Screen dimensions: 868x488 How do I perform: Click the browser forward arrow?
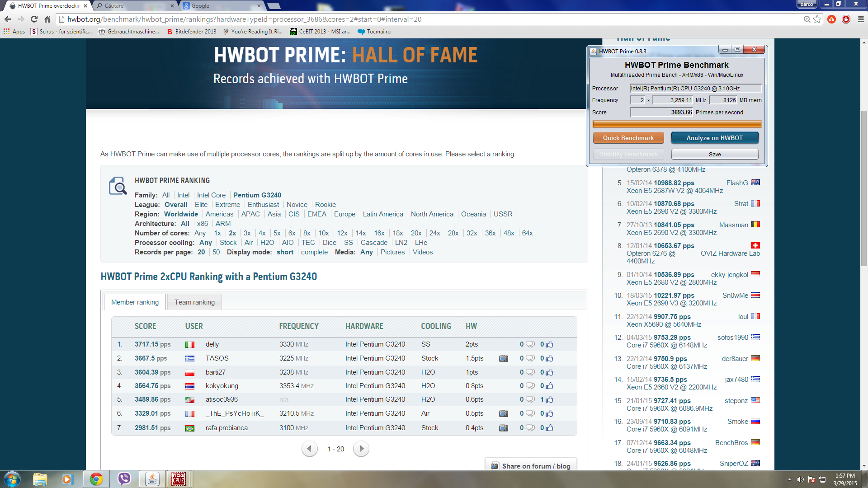[x=21, y=19]
